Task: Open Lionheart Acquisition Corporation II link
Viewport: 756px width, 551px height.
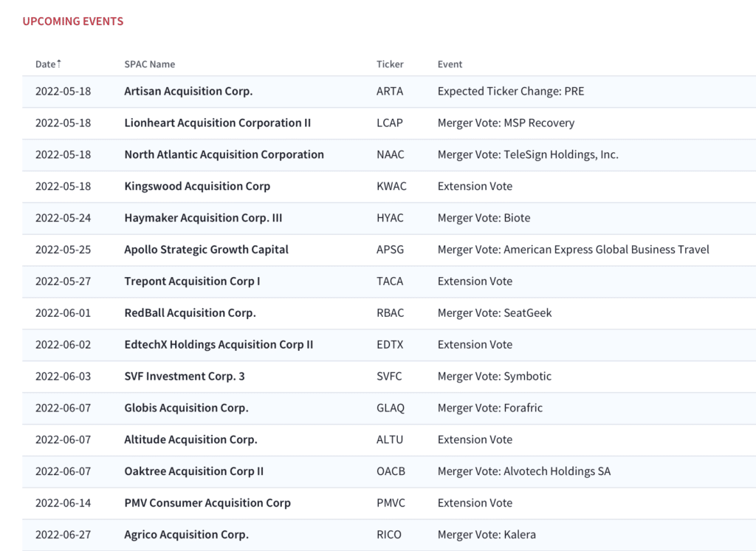Action: tap(218, 123)
